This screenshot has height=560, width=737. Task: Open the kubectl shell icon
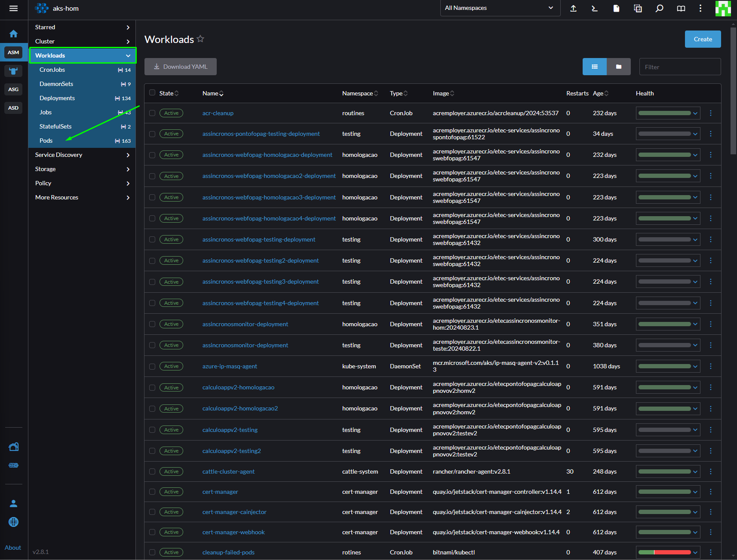[595, 8]
